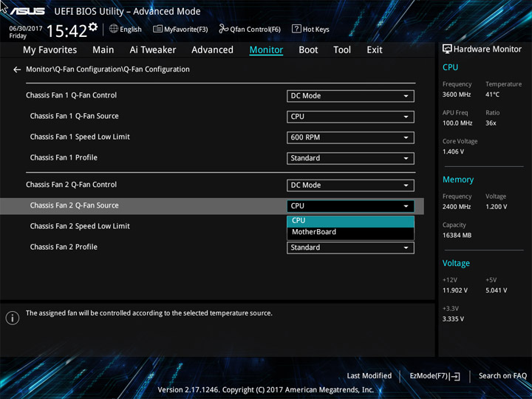The height and width of the screenshot is (399, 532).
Task: Click the +3.3V 3.335 V reading
Action: coord(453,319)
